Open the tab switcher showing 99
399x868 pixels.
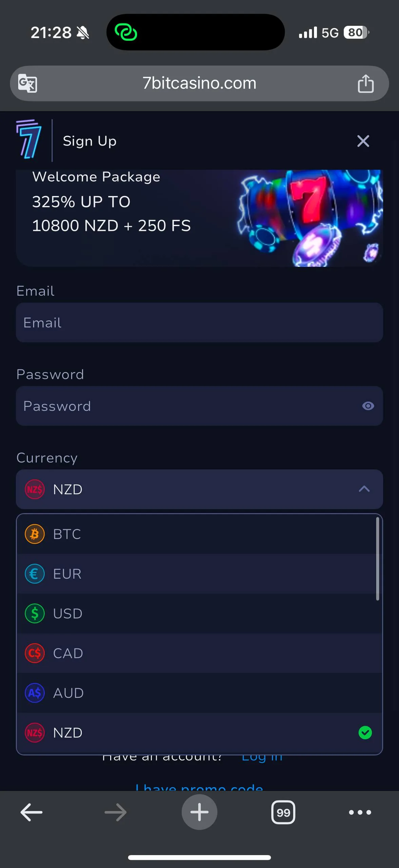(x=283, y=812)
